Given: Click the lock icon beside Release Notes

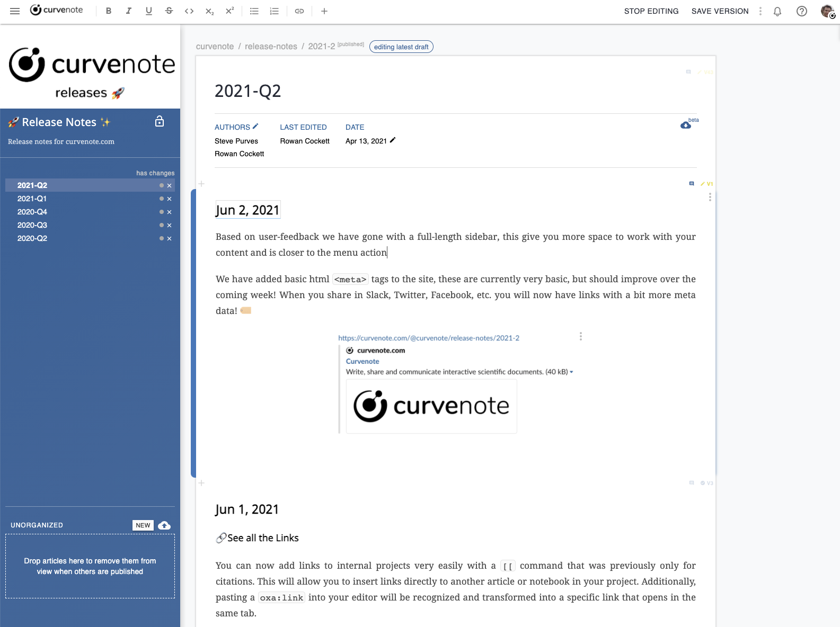Looking at the screenshot, I should (160, 122).
